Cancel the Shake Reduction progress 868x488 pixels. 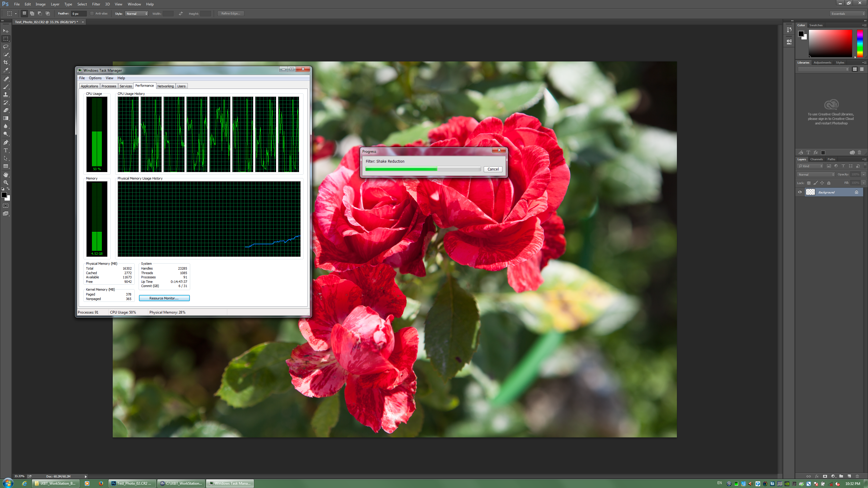pos(493,169)
